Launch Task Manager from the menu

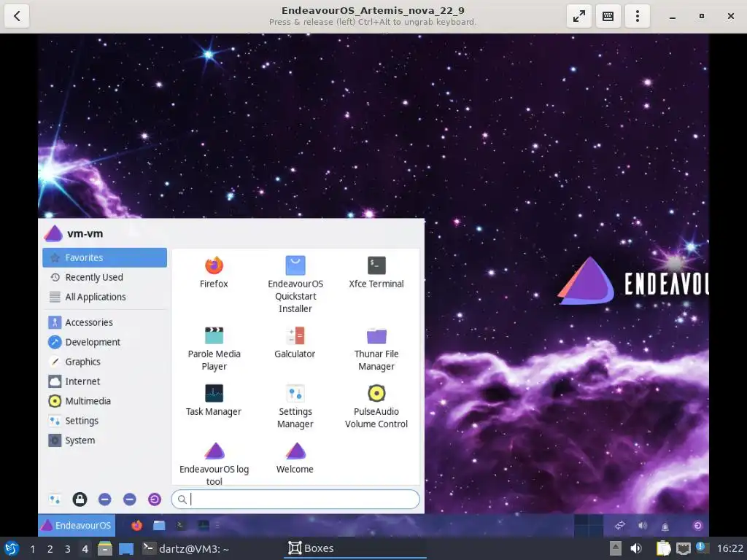(x=214, y=400)
